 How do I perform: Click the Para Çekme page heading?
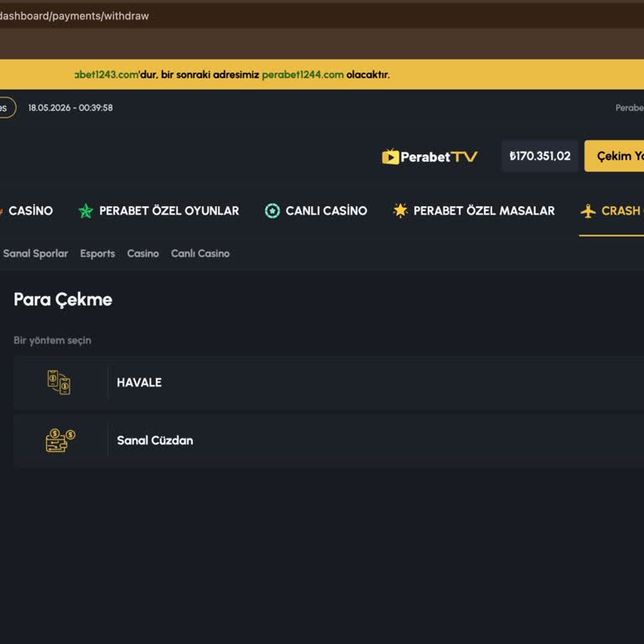point(63,299)
